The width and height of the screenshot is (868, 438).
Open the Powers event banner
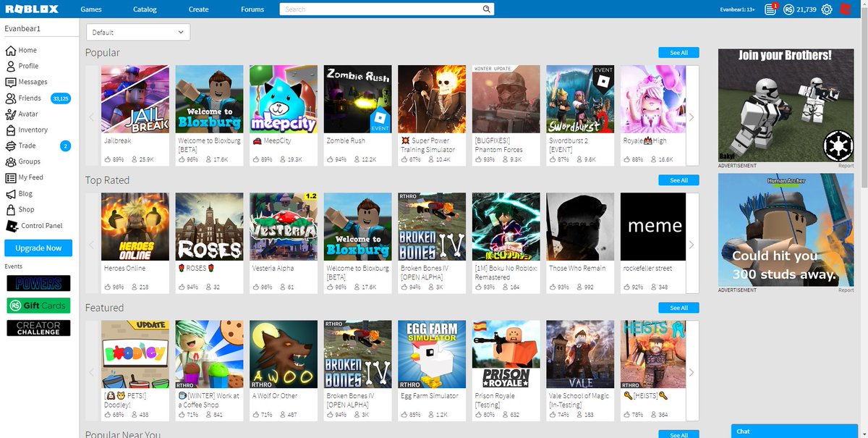38,283
